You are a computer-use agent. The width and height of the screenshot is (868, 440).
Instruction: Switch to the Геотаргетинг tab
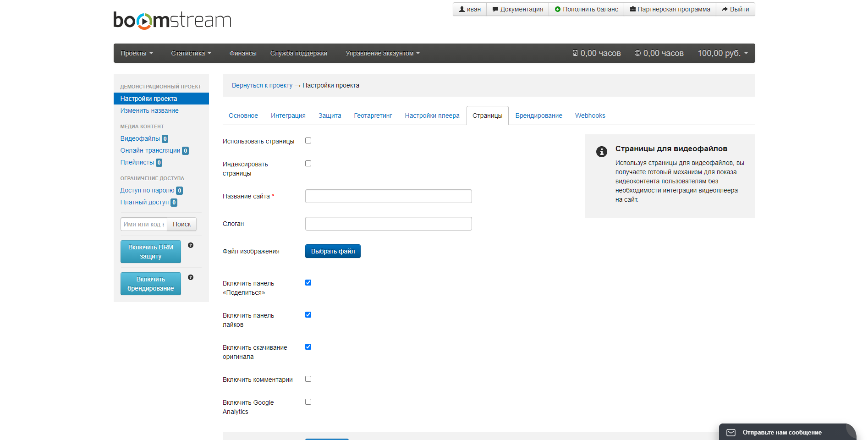tap(373, 115)
